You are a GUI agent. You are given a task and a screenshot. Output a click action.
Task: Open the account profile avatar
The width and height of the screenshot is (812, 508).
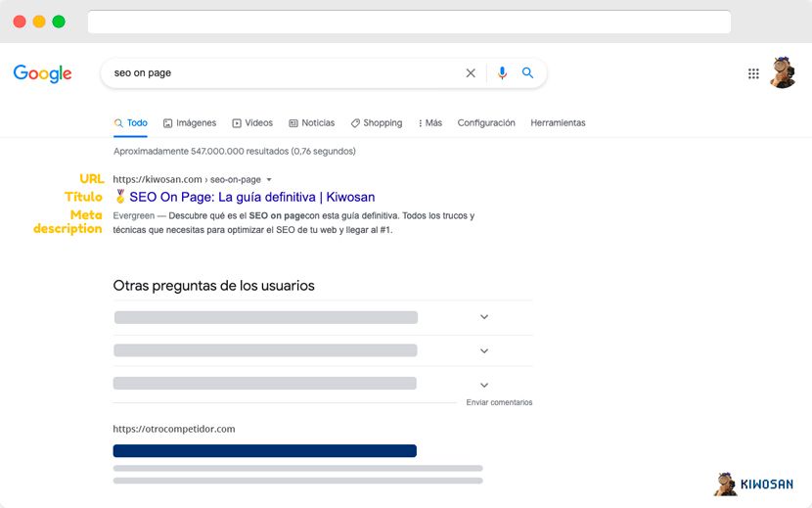coord(783,72)
